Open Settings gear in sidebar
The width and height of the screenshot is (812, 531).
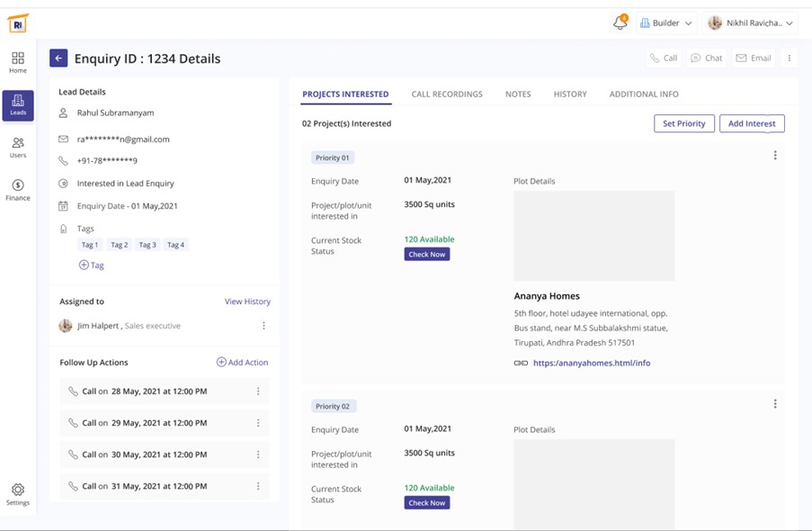[18, 494]
